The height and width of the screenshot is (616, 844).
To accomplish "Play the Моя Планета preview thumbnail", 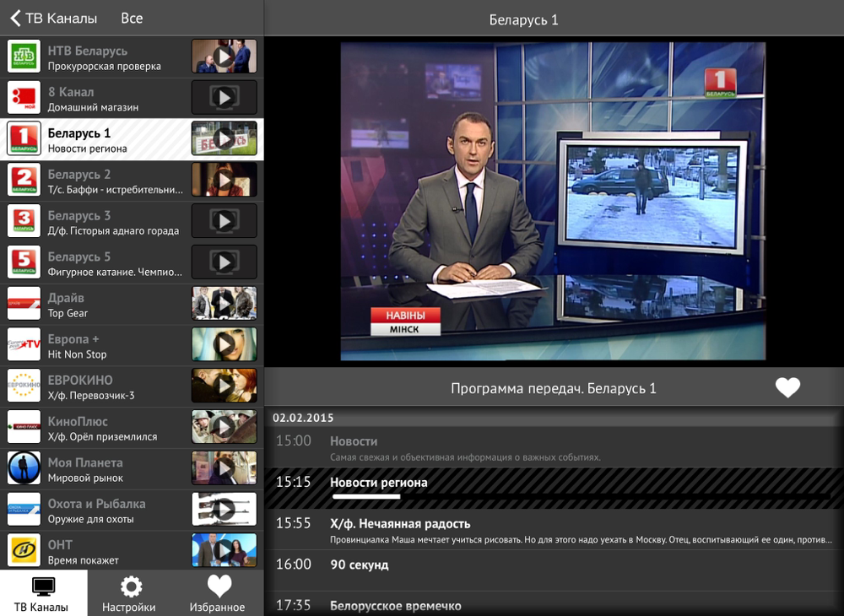I will pyautogui.click(x=225, y=467).
